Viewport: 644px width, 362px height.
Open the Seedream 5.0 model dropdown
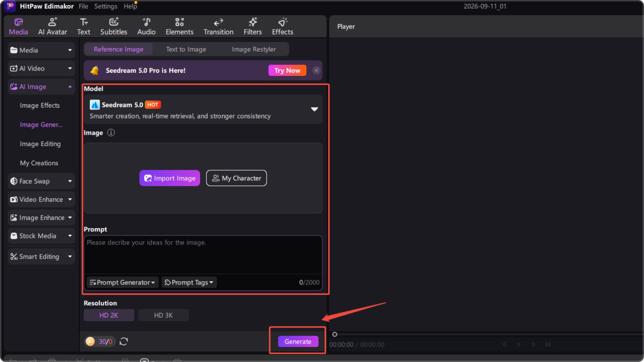coord(203,110)
